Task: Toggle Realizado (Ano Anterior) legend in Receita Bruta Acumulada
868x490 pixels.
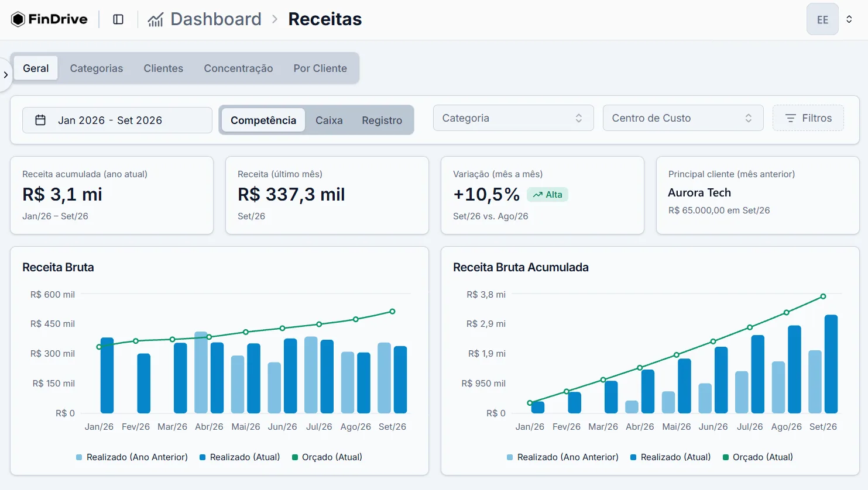Action: click(x=562, y=457)
